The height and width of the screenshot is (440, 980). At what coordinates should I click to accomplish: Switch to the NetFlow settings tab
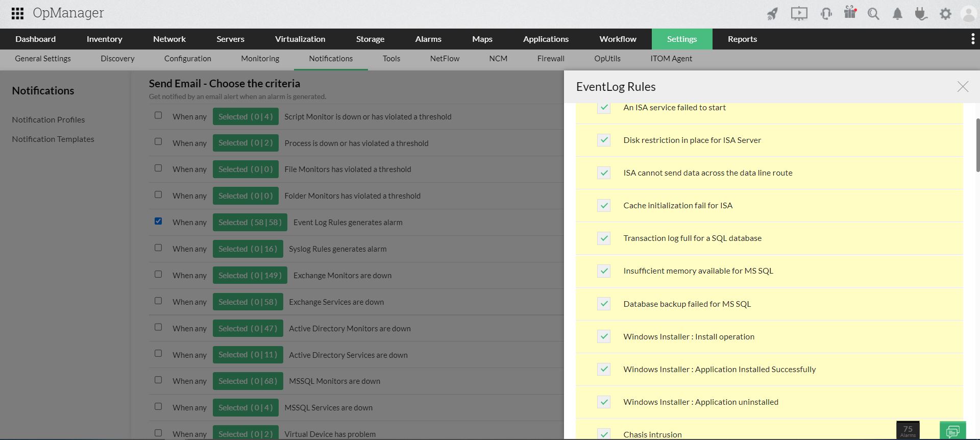click(445, 59)
